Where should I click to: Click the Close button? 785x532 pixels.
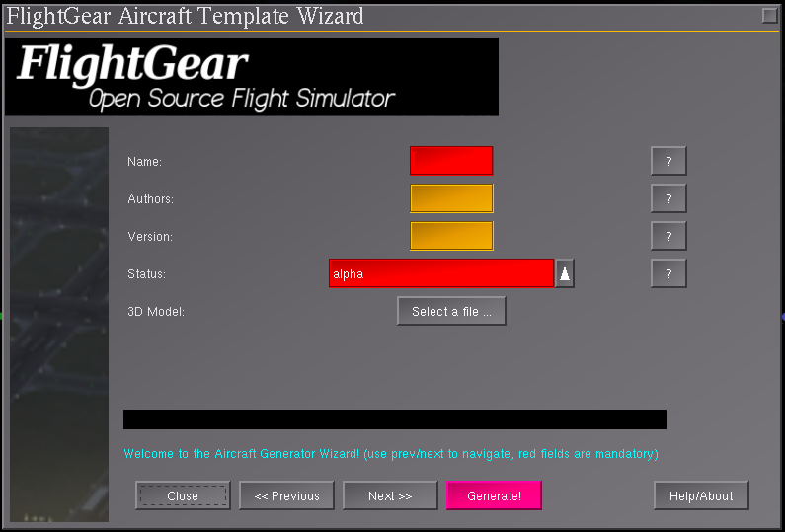(x=183, y=495)
